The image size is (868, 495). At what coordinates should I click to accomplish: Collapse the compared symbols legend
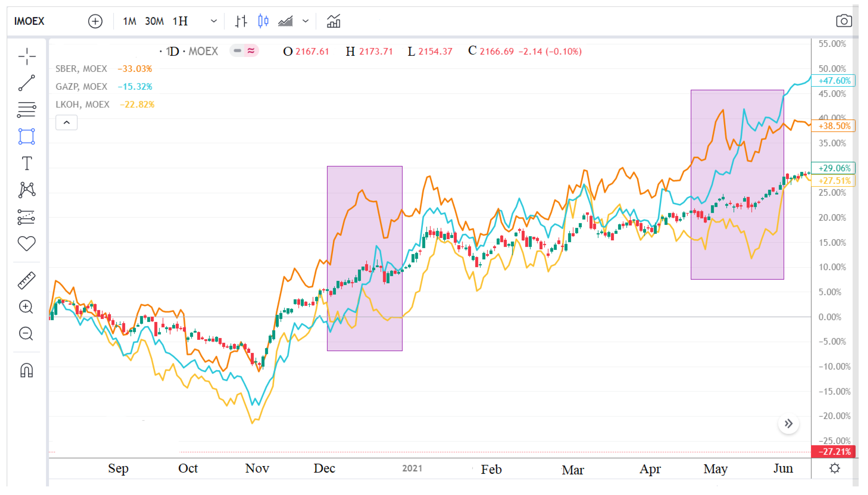(66, 122)
